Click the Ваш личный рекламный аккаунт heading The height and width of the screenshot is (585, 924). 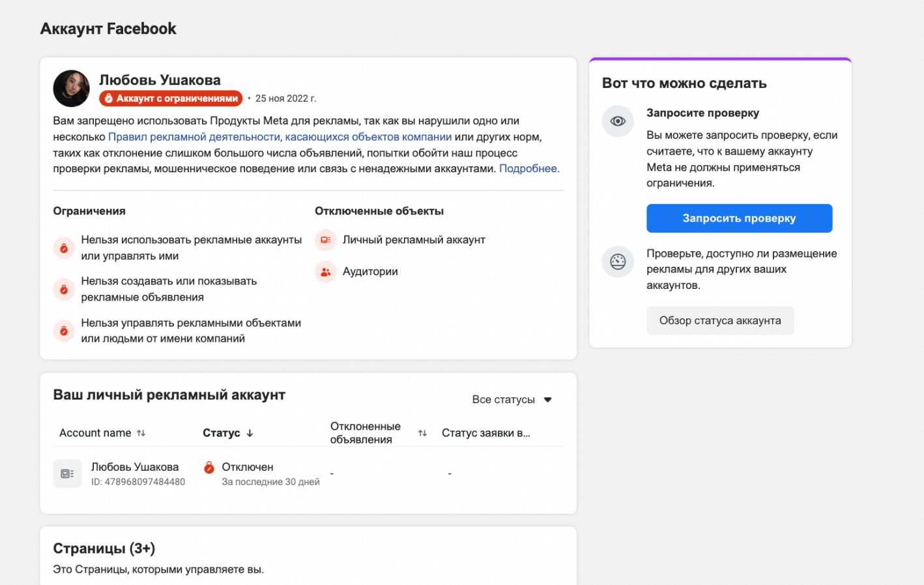(169, 395)
